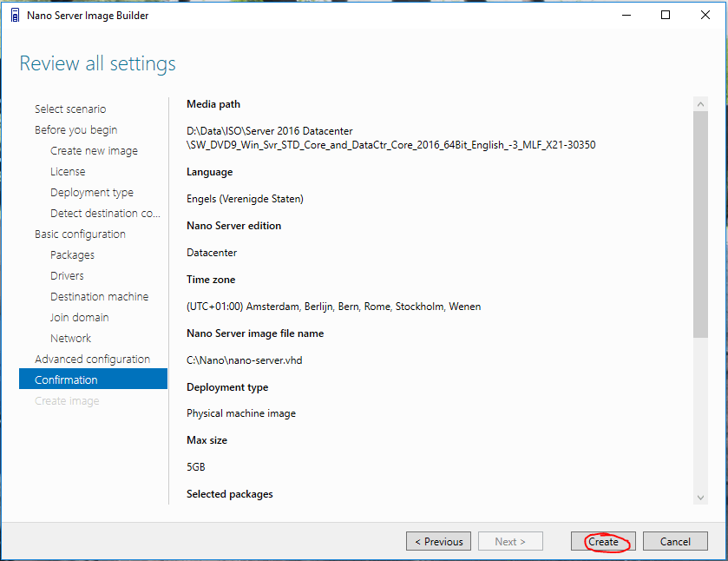Viewport: 728px width, 561px height.
Task: Close the Nano Server Image Builder window
Action: click(705, 16)
